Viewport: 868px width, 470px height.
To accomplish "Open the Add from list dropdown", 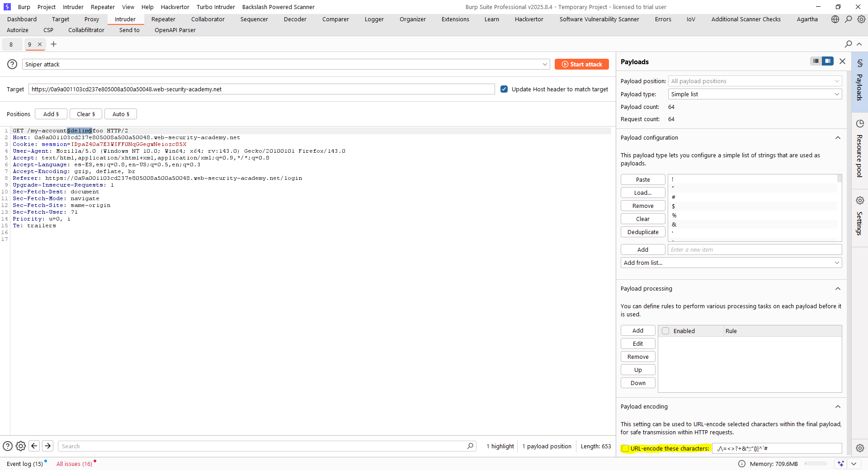I will point(731,263).
